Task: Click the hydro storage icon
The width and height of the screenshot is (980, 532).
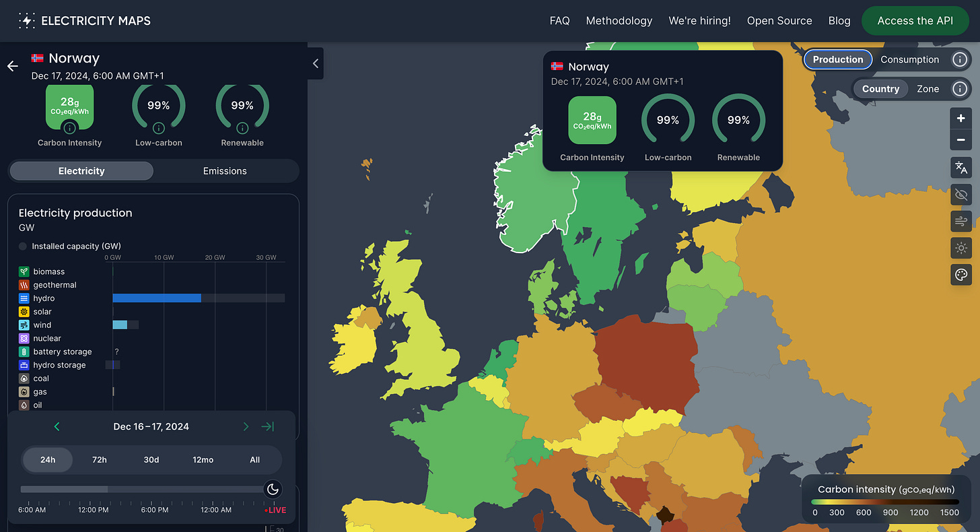Action: (x=24, y=365)
